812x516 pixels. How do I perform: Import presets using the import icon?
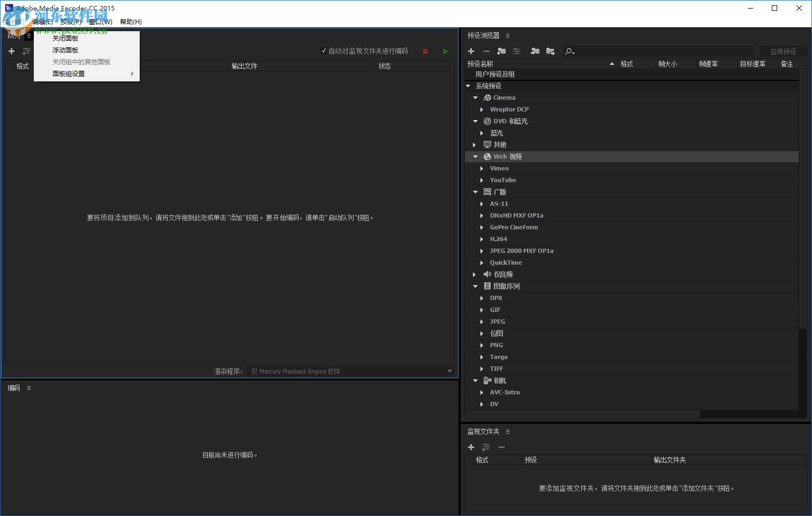535,51
